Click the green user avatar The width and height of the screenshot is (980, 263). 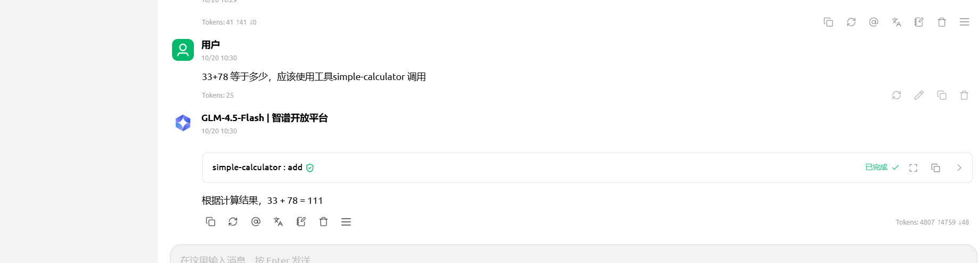click(183, 50)
